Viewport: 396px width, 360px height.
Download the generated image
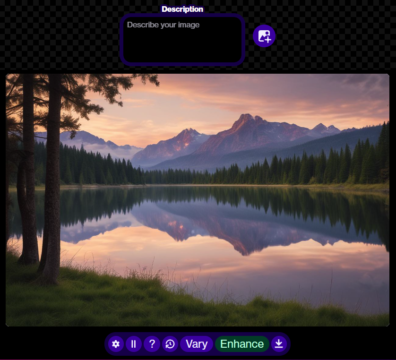coord(279,344)
